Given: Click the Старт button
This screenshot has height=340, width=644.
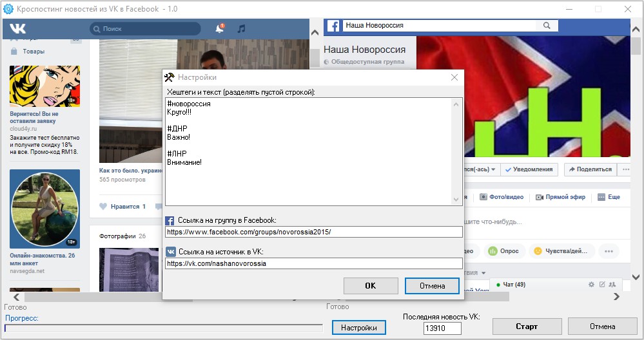Looking at the screenshot, I should pyautogui.click(x=527, y=326).
